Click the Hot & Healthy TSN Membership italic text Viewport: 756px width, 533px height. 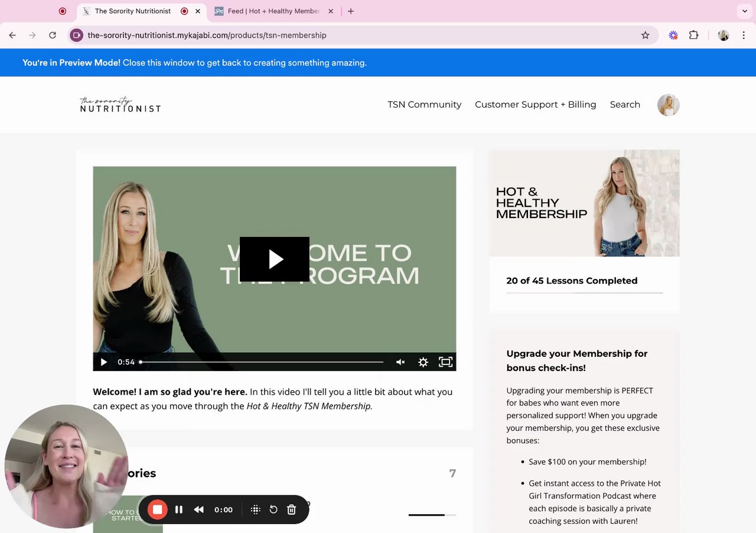coord(309,406)
